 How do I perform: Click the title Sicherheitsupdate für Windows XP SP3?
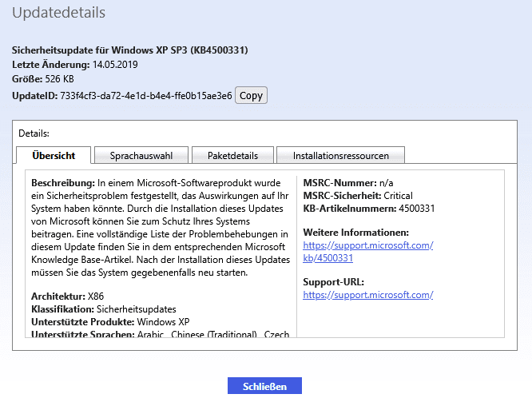130,50
